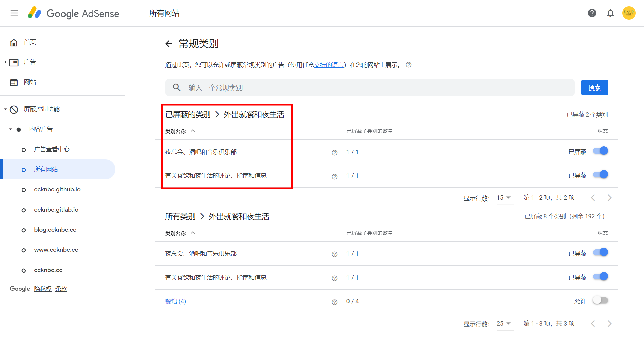This screenshot has width=644, height=344.
Task: Select 广告查看中心 in the sidebar
Action: [x=52, y=149]
